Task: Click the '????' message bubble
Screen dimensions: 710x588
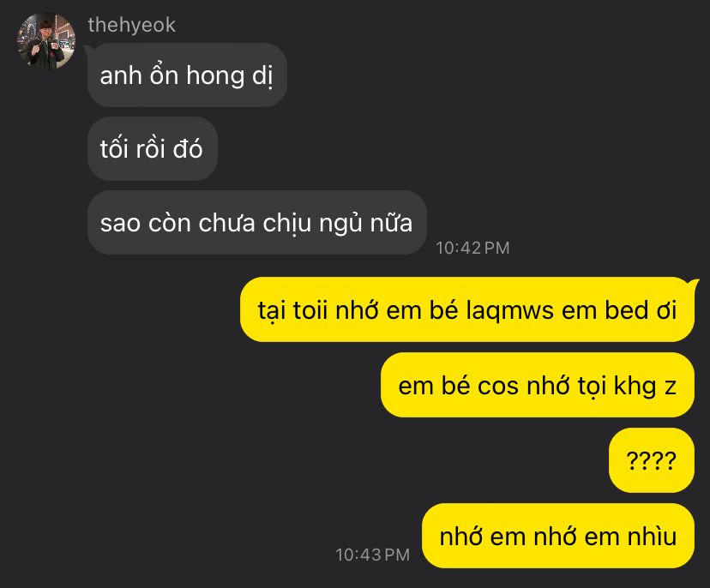Action: [x=652, y=460]
